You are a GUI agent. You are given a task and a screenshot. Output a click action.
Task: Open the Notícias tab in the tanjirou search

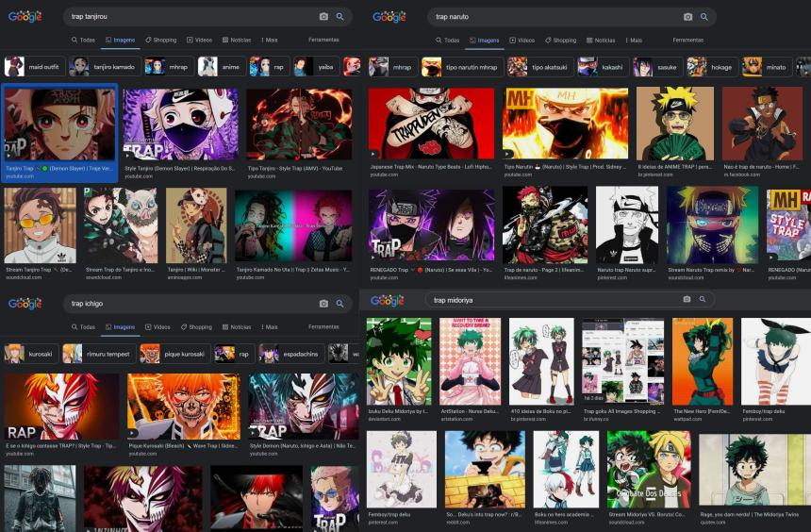tap(237, 40)
